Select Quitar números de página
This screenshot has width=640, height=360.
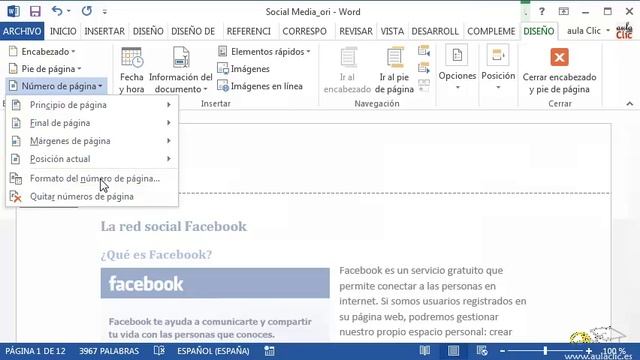pyautogui.click(x=92, y=197)
